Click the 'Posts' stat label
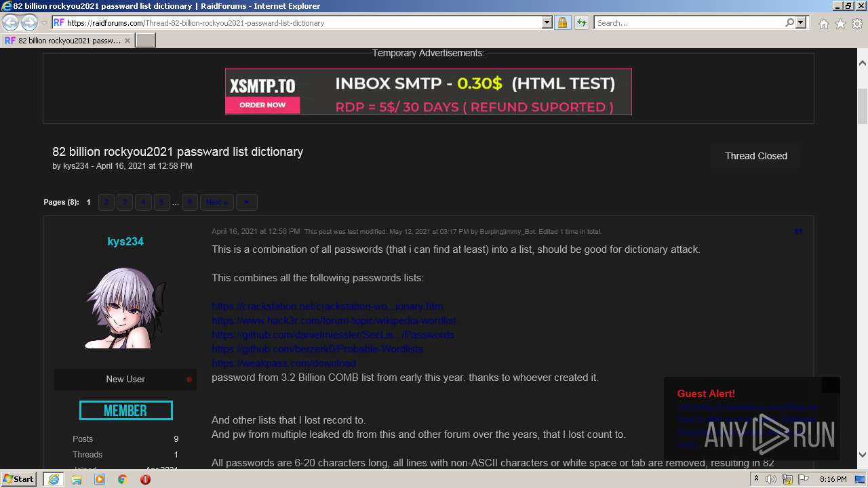Image resolution: width=868 pixels, height=488 pixels. (x=83, y=439)
